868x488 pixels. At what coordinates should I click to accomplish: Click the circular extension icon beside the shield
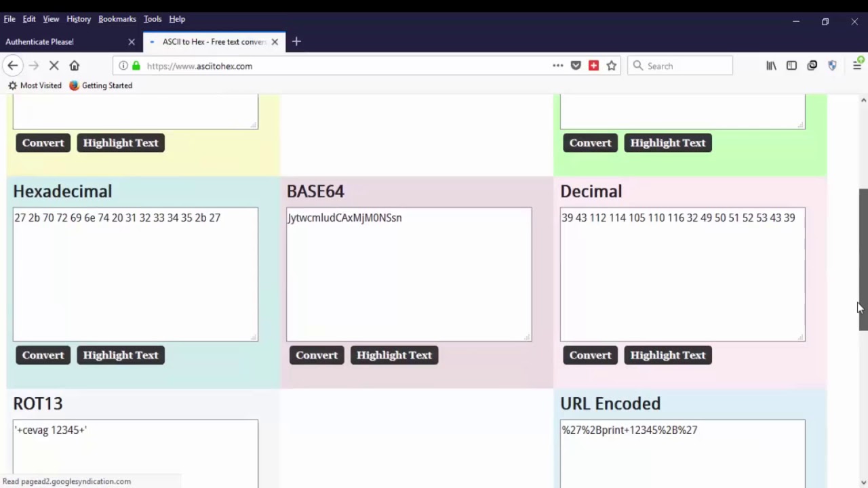[812, 66]
